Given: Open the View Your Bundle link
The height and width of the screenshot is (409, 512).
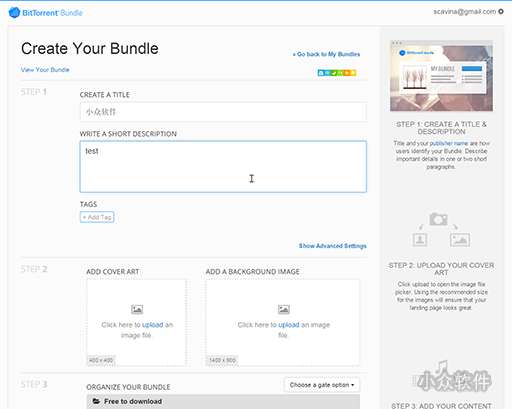Looking at the screenshot, I should pos(45,70).
